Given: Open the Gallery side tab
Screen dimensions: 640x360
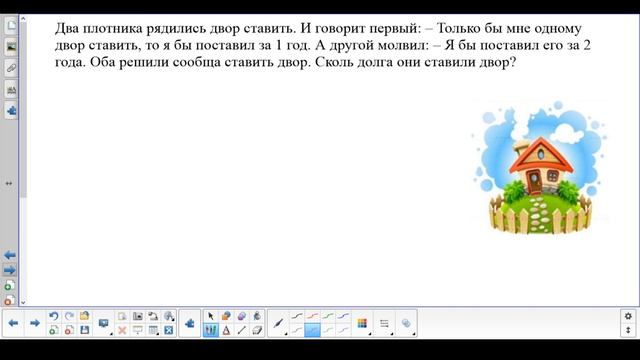Looking at the screenshot, I should tap(11, 47).
